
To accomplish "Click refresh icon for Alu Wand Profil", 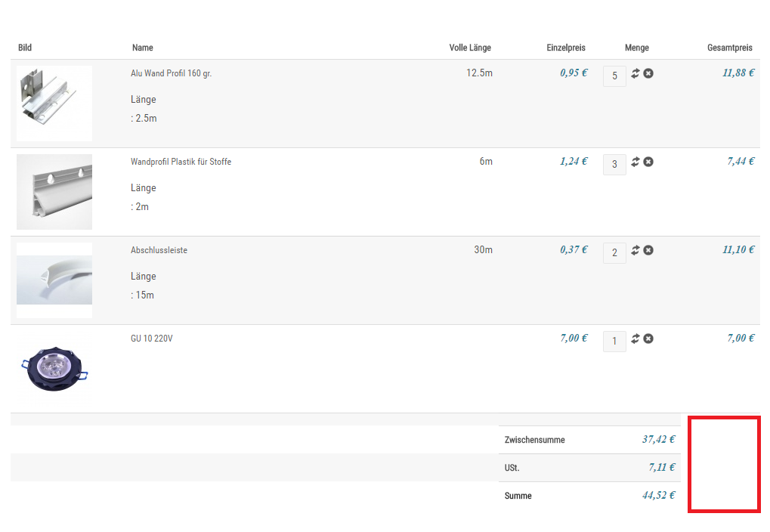I will pyautogui.click(x=635, y=73).
